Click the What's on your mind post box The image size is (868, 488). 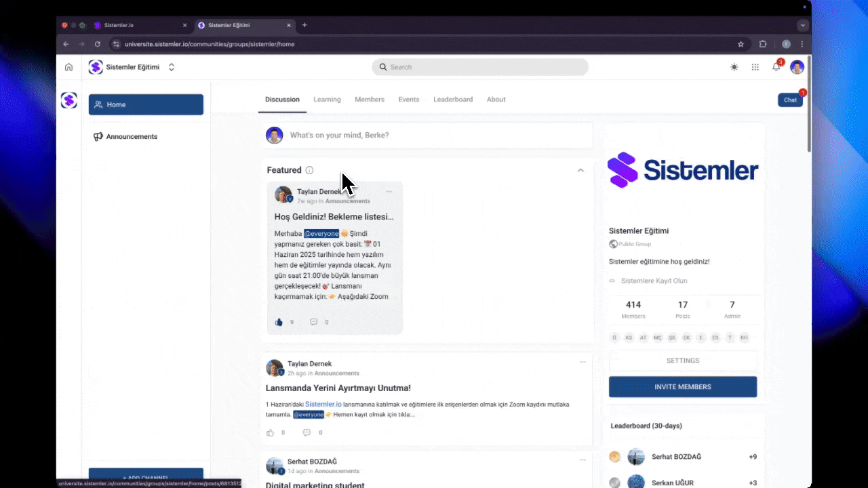(427, 135)
